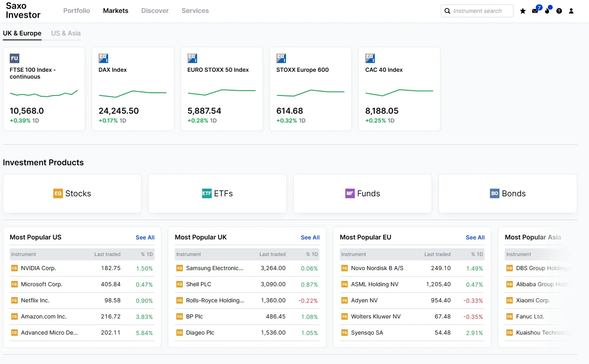Select the MF Funds product icon
This screenshot has height=364, width=589.
click(x=350, y=193)
